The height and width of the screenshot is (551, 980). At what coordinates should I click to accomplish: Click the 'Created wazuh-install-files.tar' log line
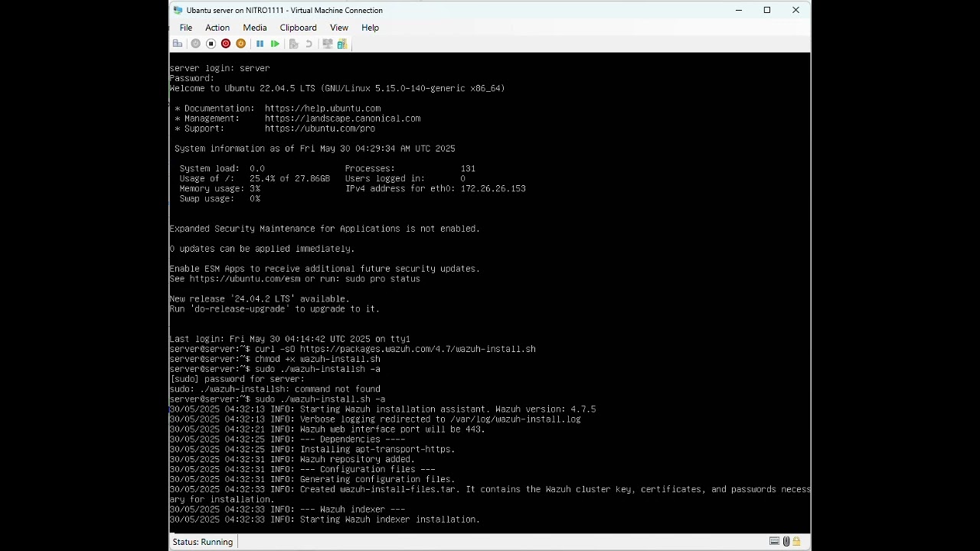(490, 494)
